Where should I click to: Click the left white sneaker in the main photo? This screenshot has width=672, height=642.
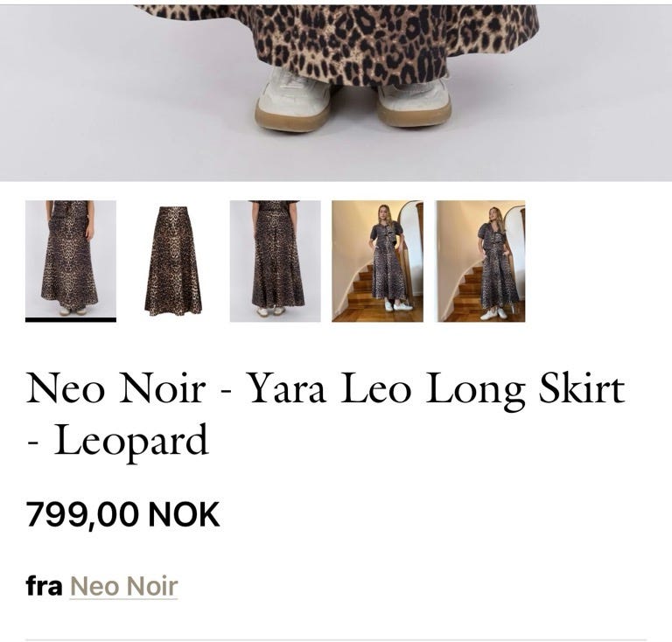pos(294,100)
